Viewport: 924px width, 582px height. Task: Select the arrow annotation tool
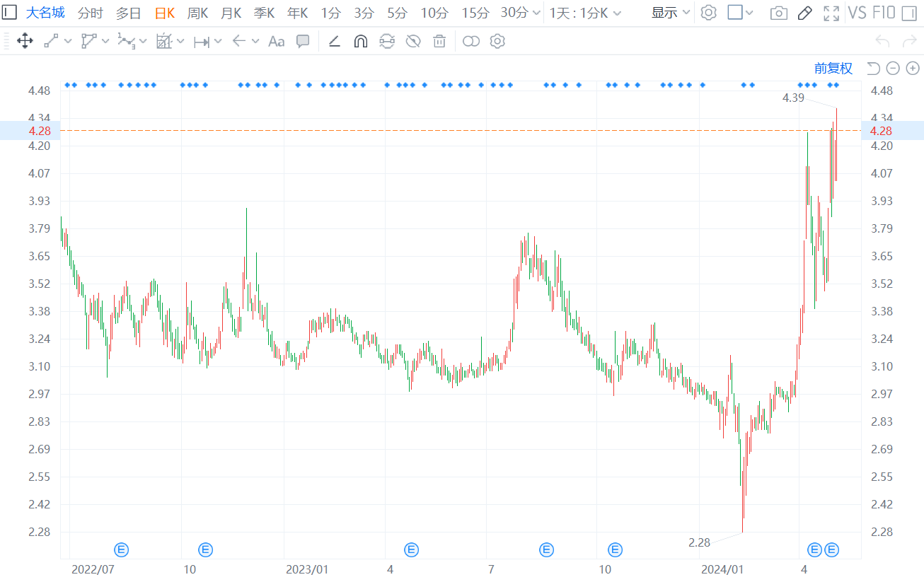click(239, 41)
